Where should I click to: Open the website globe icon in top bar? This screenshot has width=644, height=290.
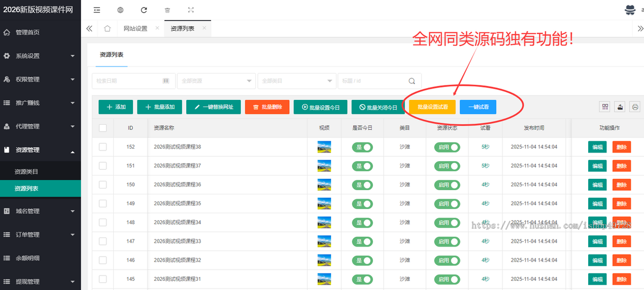point(120,10)
